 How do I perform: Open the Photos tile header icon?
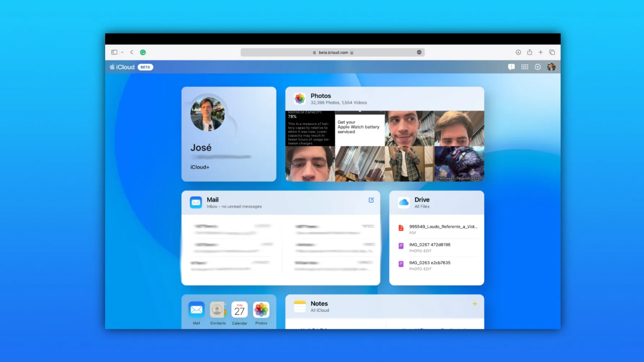[300, 99]
